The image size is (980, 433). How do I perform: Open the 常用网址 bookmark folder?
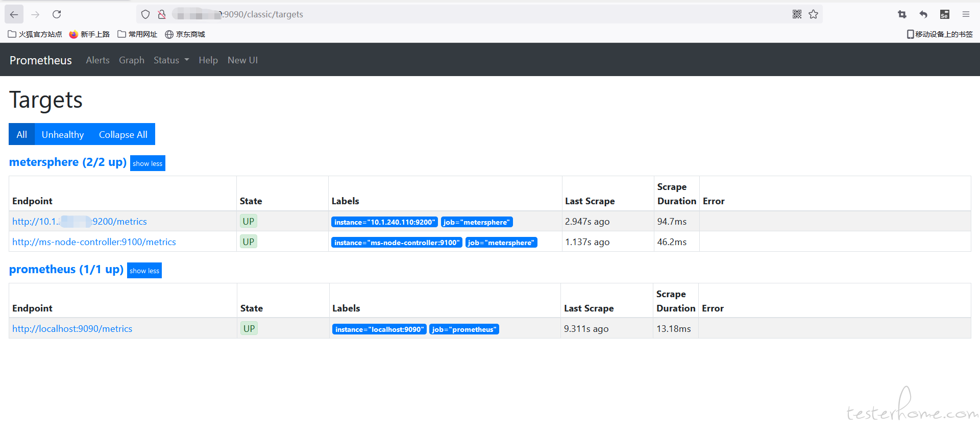coord(137,34)
